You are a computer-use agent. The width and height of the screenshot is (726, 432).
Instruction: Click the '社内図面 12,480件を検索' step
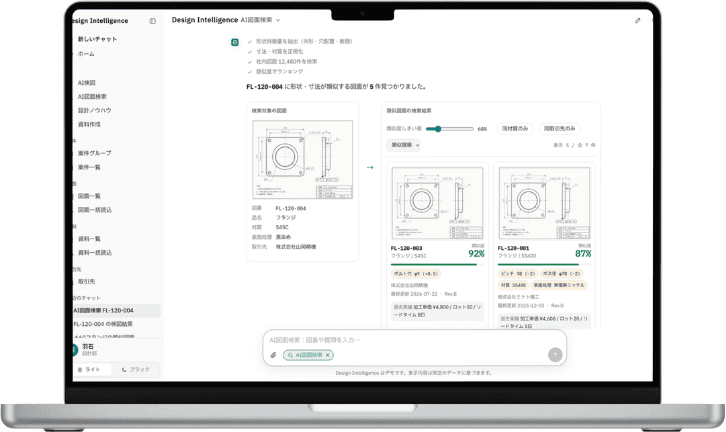[x=287, y=62]
